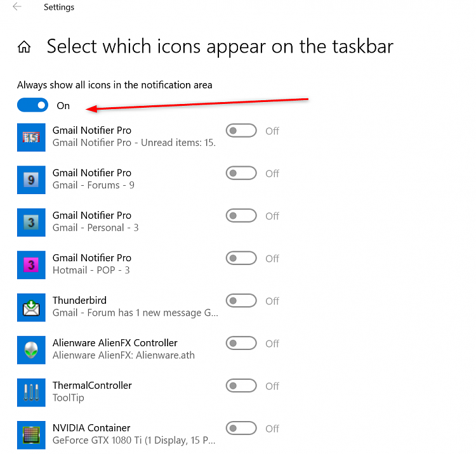Click the Gmail Notifier Pro unread items icon
The height and width of the screenshot is (454, 476).
coord(31,138)
